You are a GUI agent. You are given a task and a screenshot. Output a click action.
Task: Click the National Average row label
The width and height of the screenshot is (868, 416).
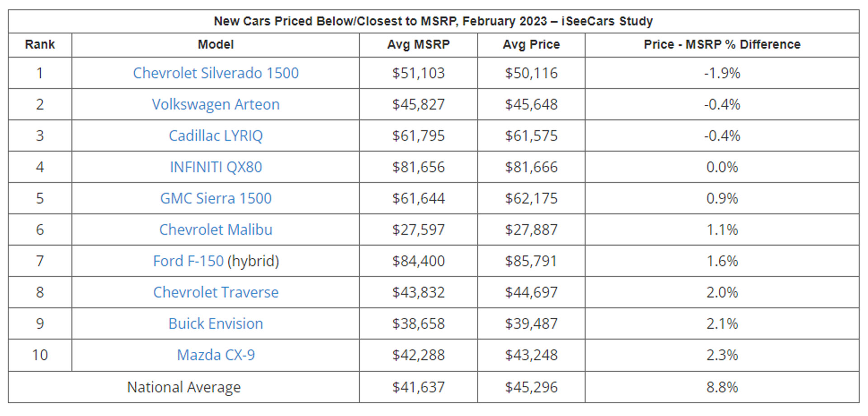point(184,387)
